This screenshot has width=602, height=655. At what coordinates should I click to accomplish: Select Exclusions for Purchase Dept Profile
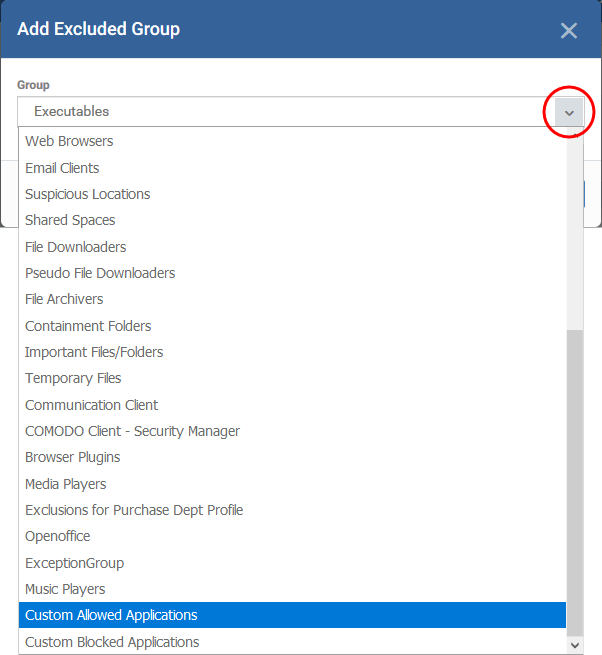[292, 510]
